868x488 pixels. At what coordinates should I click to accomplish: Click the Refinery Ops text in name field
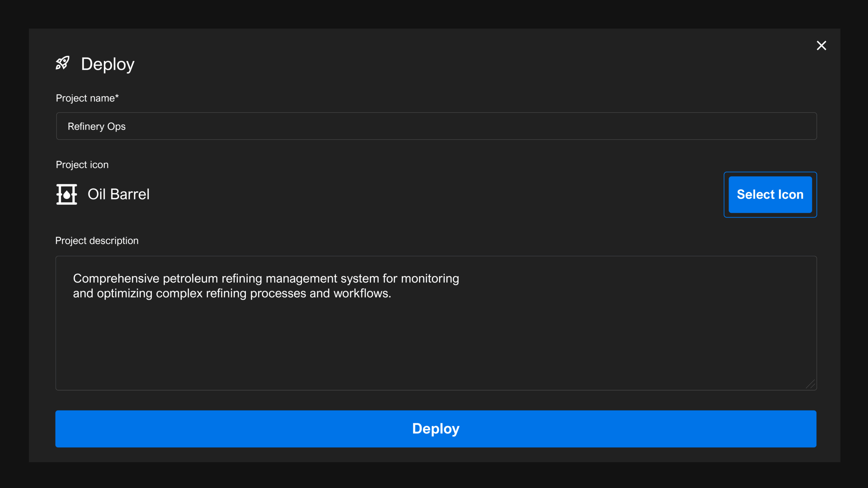coord(97,126)
